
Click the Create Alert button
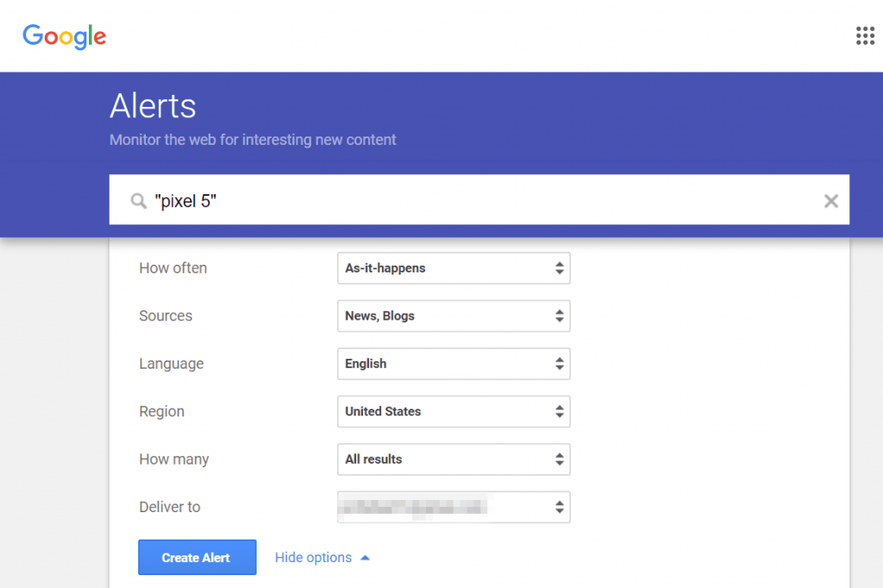pyautogui.click(x=197, y=558)
